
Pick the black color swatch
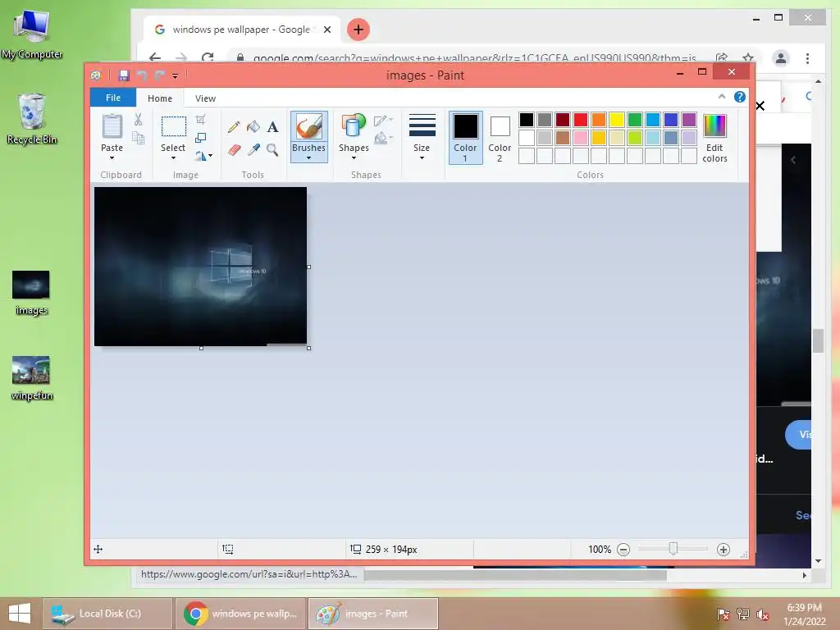527,120
